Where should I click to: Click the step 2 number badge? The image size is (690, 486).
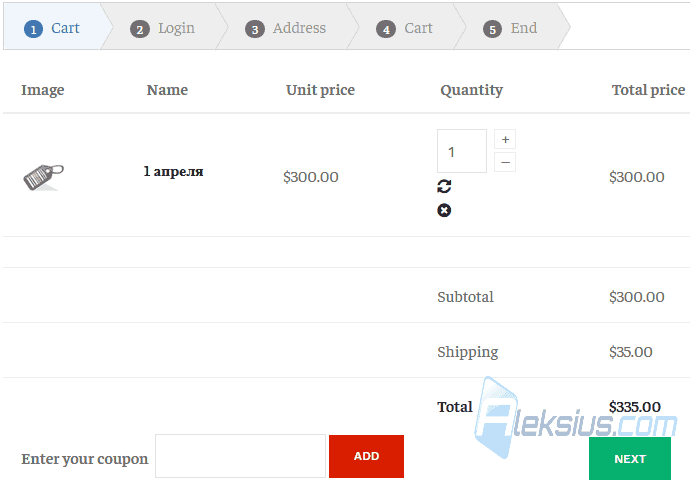(140, 29)
